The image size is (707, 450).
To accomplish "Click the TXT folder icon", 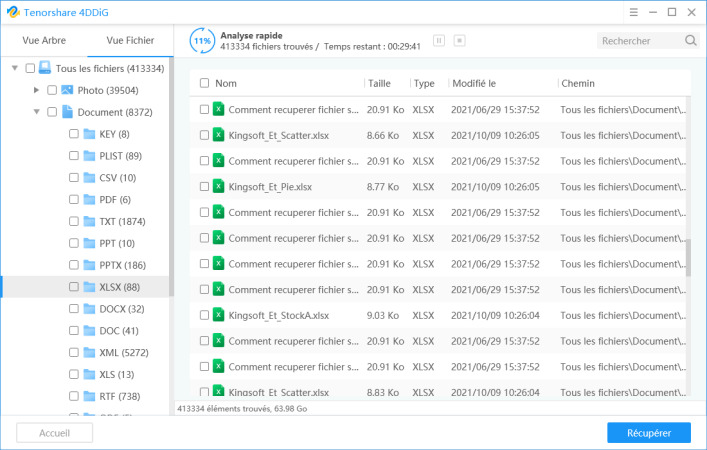I will click(x=89, y=221).
